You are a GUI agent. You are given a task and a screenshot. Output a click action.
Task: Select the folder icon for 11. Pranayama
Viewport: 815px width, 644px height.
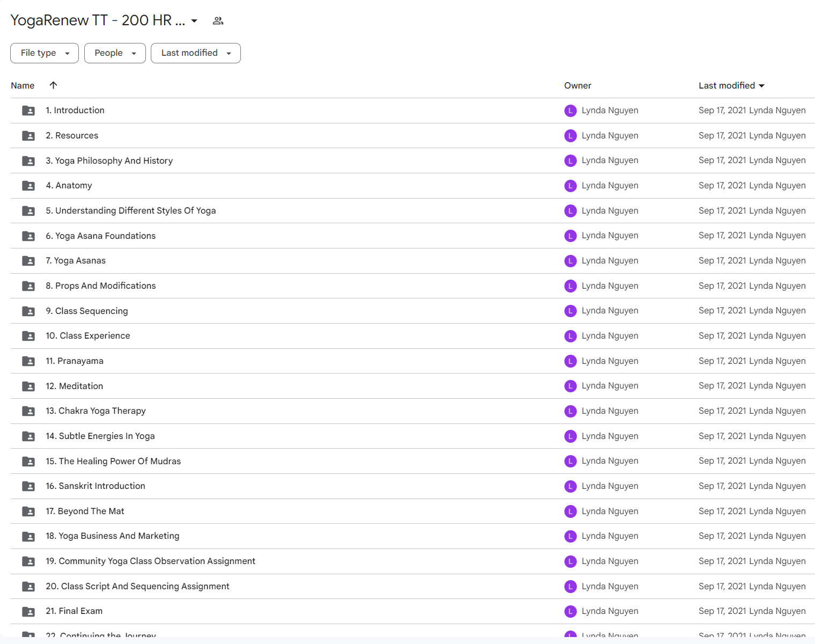(x=28, y=361)
